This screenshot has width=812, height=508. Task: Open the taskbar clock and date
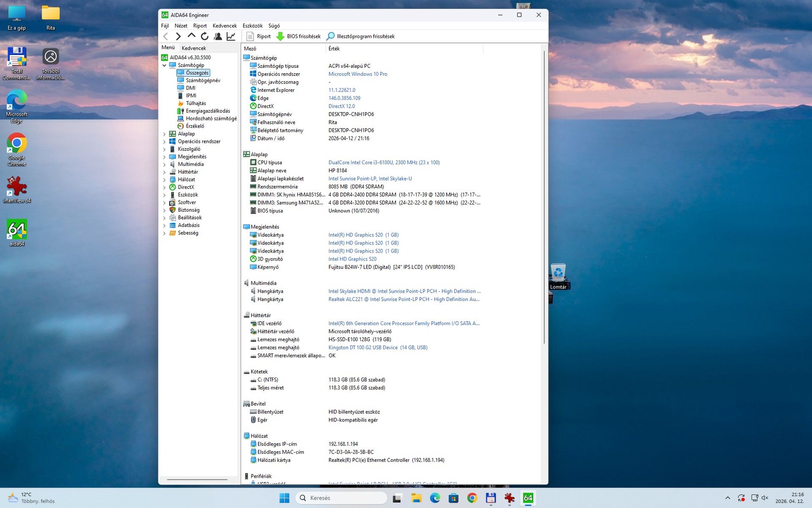point(789,498)
